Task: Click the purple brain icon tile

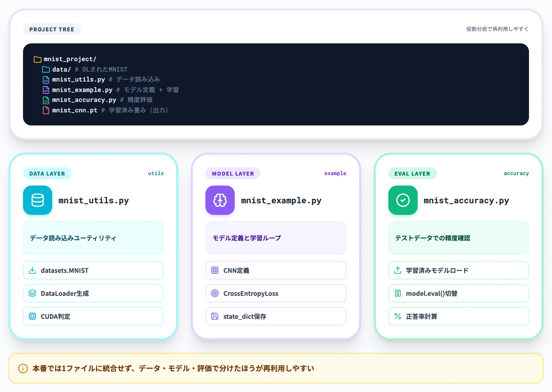Action: [x=220, y=200]
